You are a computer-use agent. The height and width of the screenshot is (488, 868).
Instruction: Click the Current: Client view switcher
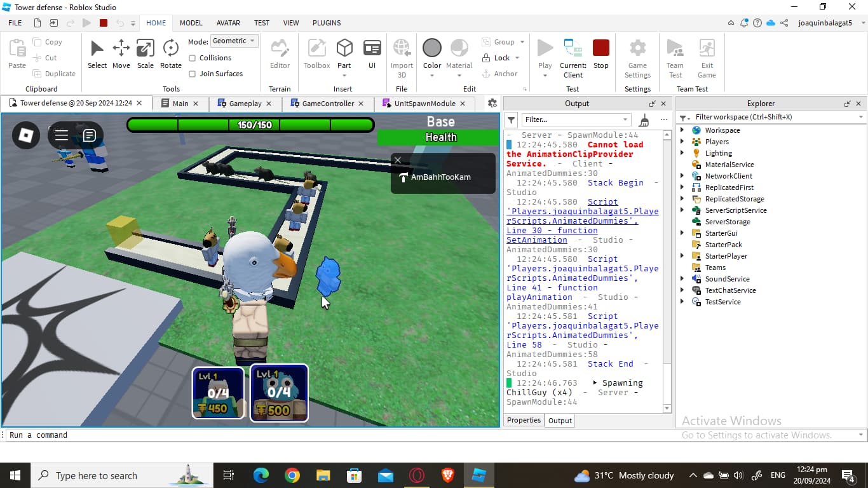573,57
